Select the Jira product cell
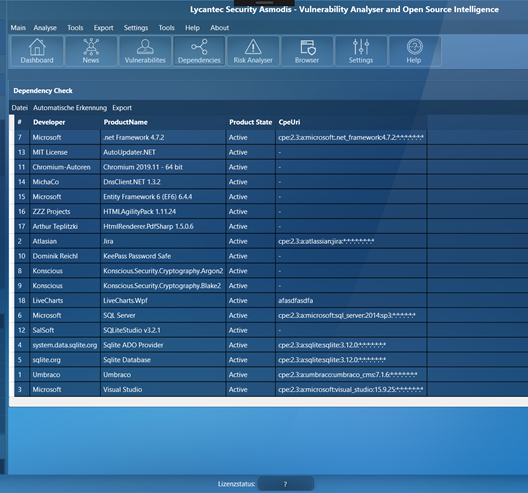This screenshot has width=528, height=493. [x=163, y=241]
